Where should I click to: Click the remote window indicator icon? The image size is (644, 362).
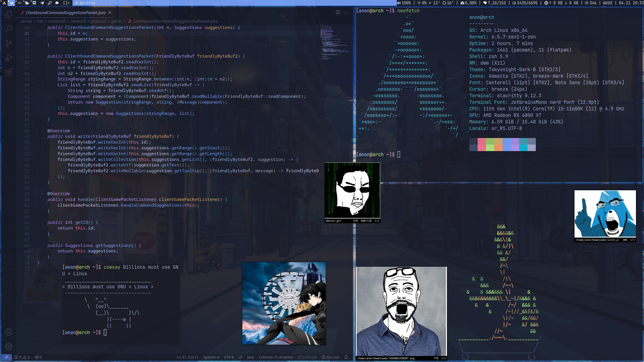(x=7, y=357)
